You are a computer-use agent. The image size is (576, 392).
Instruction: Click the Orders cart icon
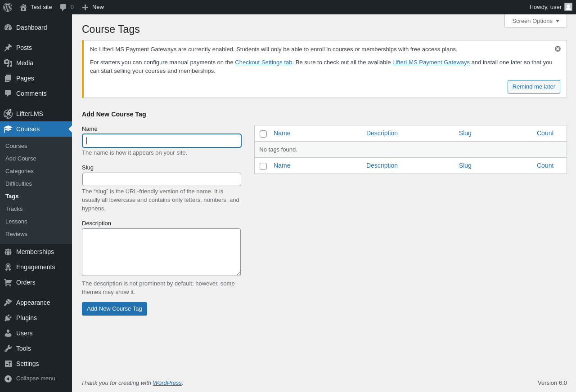point(8,282)
